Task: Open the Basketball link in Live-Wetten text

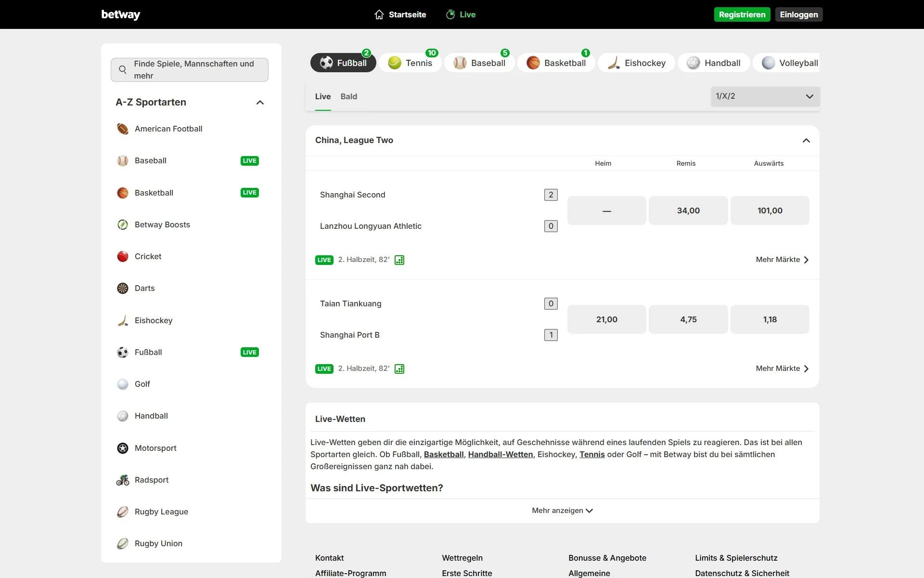Action: pos(444,454)
